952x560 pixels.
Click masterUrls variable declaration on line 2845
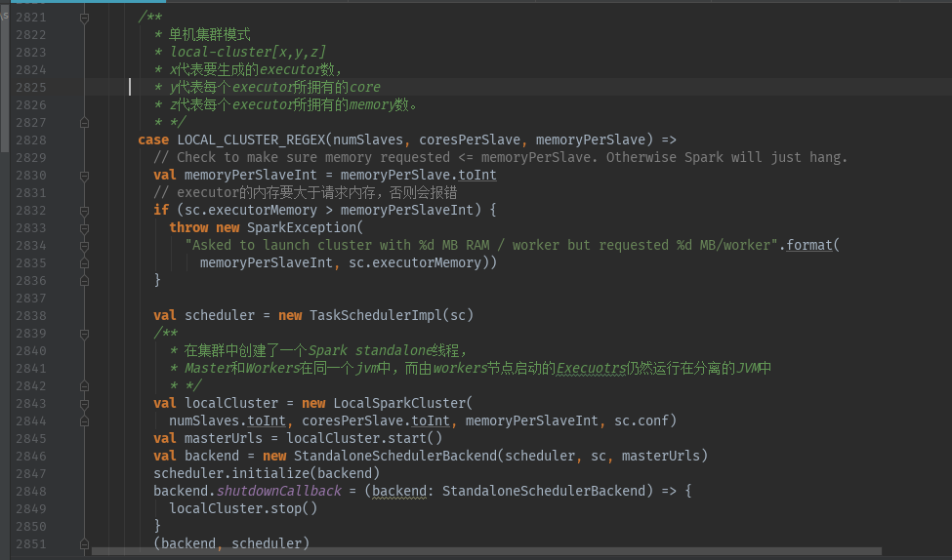pos(224,438)
